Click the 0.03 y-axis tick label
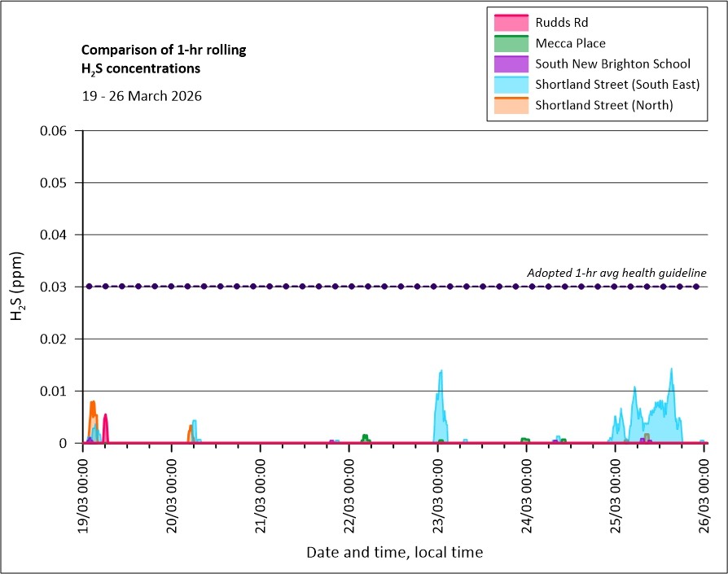Viewport: 728px width, 574px height. [x=56, y=287]
